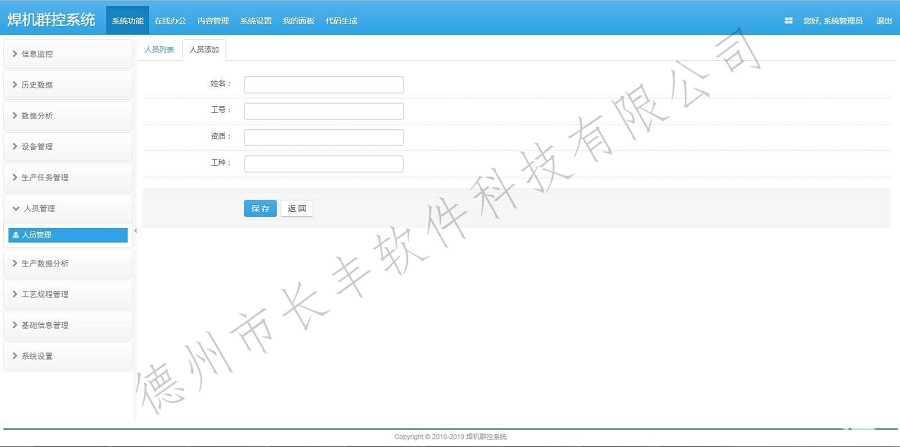The image size is (900, 447).
Task: Collapse the 人员管理 sidebar section header
Action: [x=67, y=209]
